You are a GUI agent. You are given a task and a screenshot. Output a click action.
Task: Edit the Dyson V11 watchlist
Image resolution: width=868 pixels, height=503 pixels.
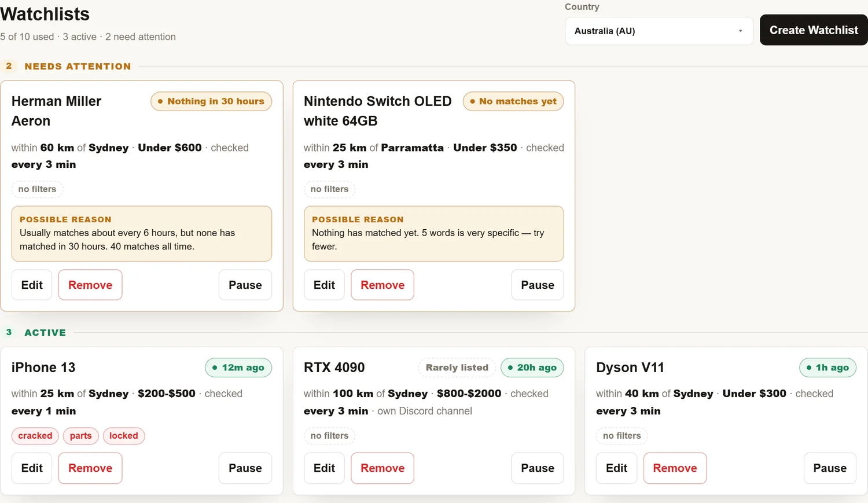click(x=616, y=468)
